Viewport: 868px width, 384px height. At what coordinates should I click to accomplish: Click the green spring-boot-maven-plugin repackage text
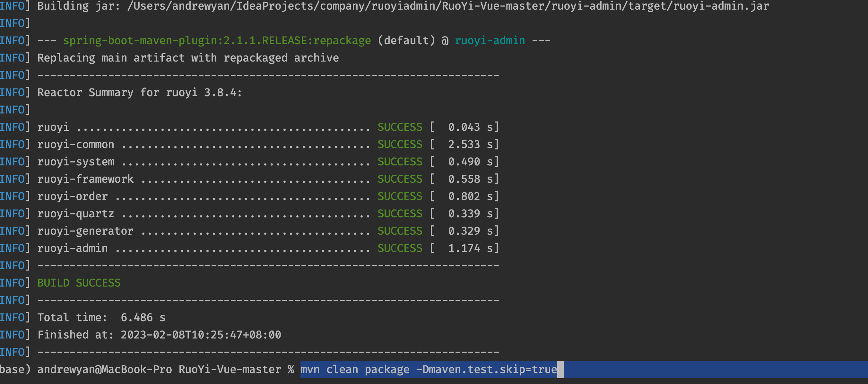[x=217, y=41]
